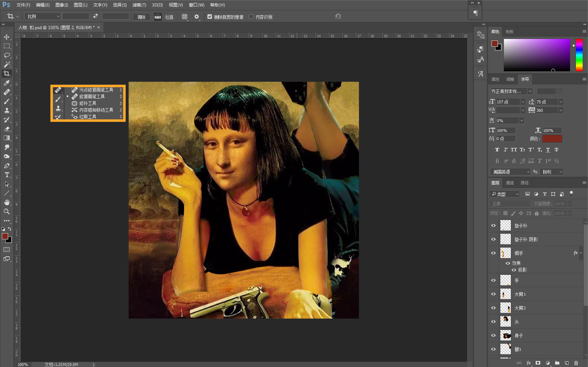Hide the 垫子补 layer

[493, 225]
